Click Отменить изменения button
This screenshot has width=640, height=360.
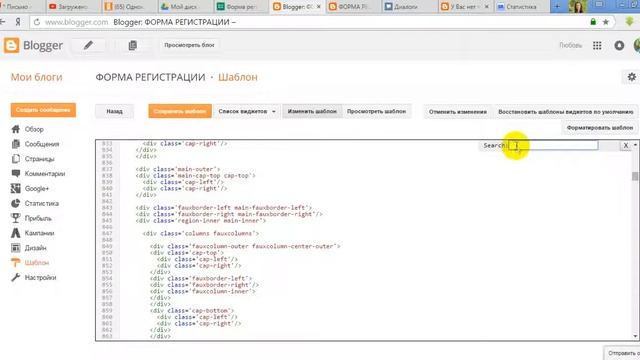coord(458,111)
